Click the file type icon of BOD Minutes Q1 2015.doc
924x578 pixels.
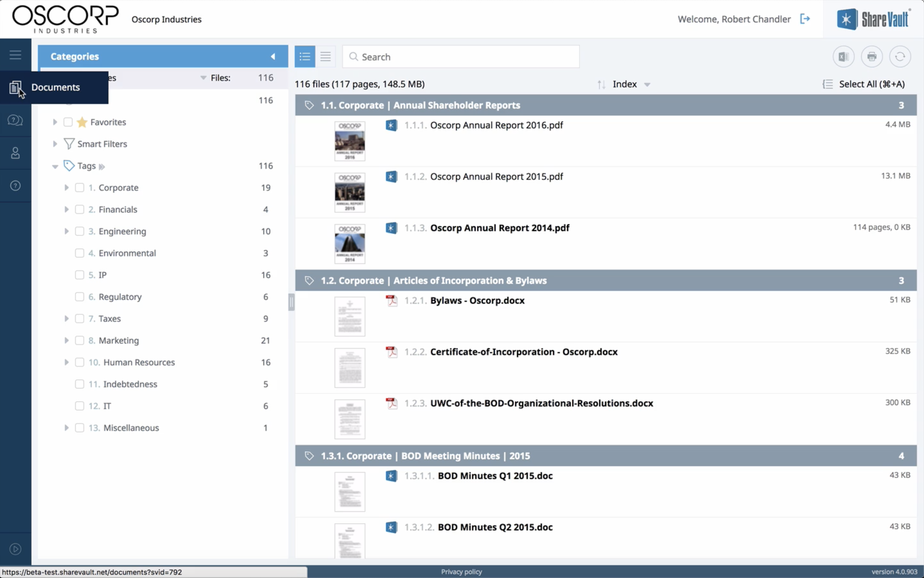[x=391, y=476]
